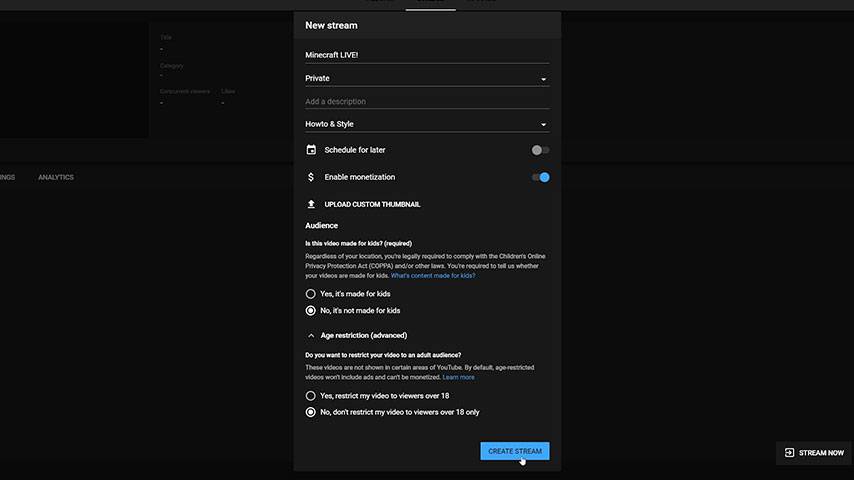Open the Private visibility dropdown

pyautogui.click(x=427, y=78)
